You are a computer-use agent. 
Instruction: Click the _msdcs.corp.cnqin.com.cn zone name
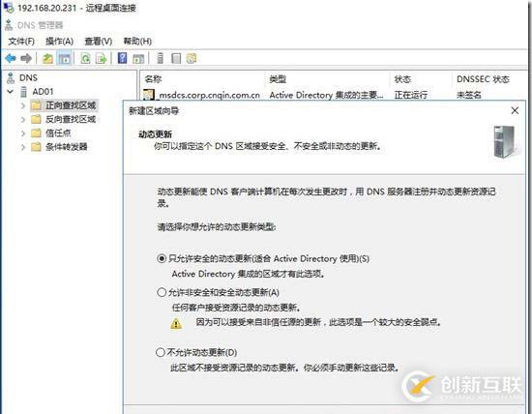coord(209,95)
